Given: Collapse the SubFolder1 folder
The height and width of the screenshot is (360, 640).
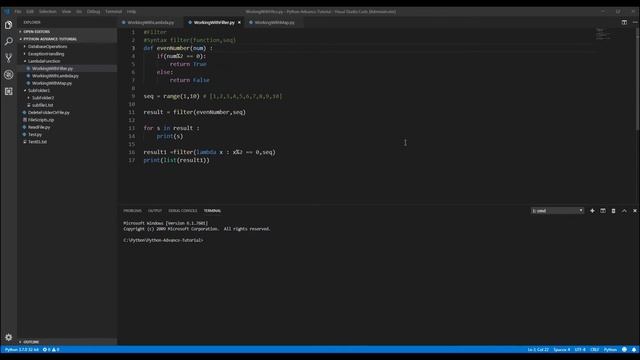Looking at the screenshot, I should tap(67, 90).
